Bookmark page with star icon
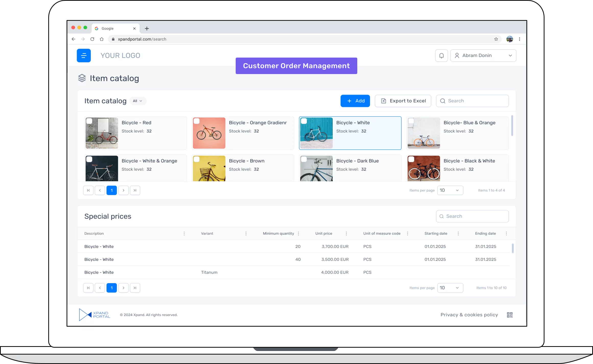This screenshot has width=593, height=364. (x=496, y=39)
